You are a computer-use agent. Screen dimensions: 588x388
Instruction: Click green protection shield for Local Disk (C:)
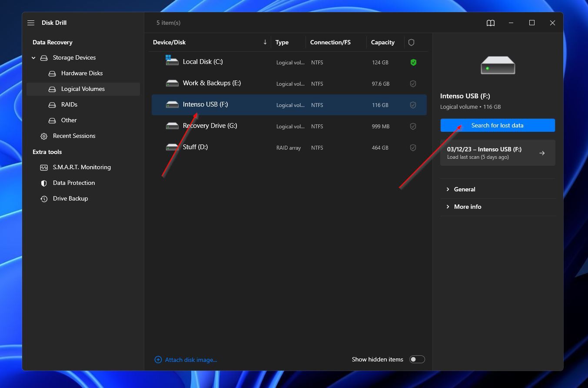(x=413, y=62)
